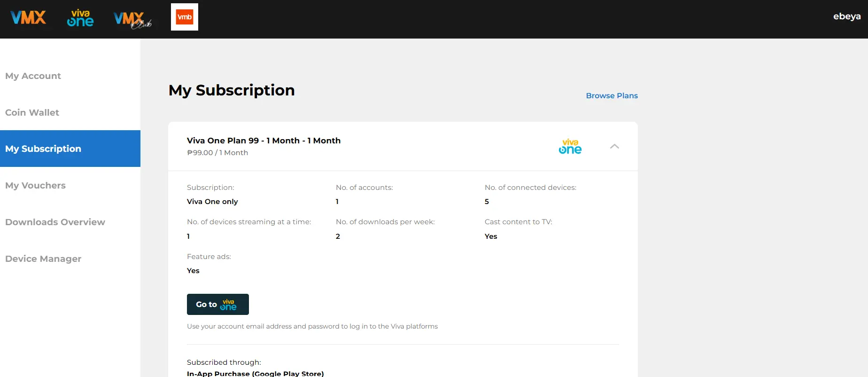Click the 'No. of devices streaming at a time:' label
The image size is (868, 377).
249,222
